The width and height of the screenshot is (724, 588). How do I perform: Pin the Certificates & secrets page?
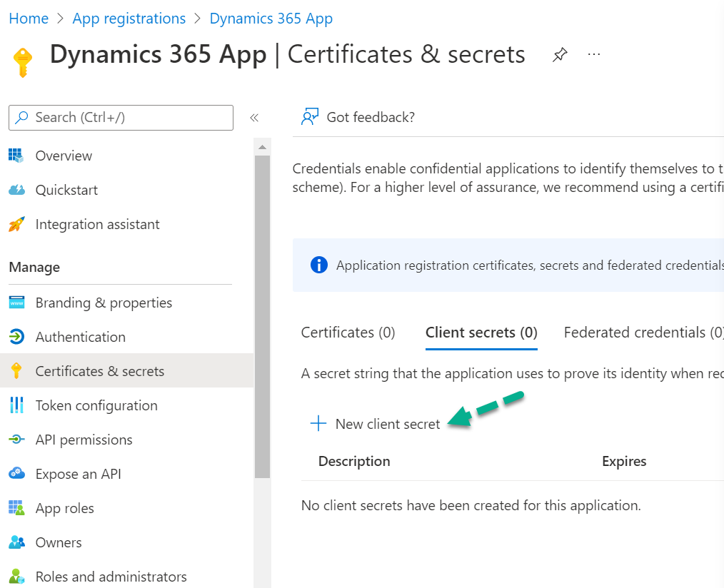pos(560,54)
